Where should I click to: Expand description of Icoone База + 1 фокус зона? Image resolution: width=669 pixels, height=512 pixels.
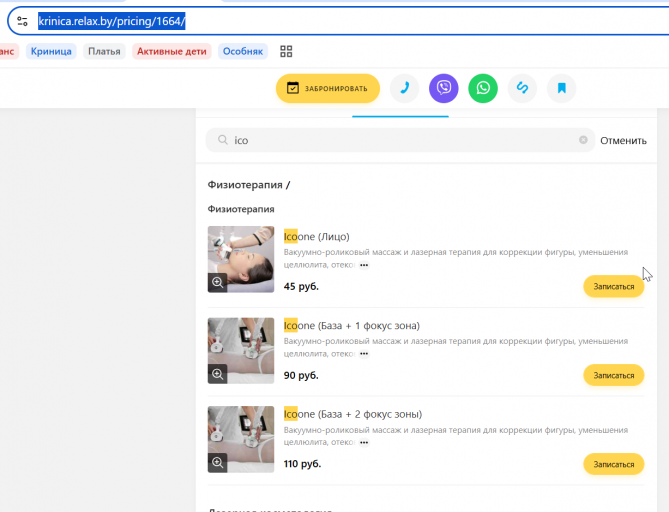tap(364, 354)
